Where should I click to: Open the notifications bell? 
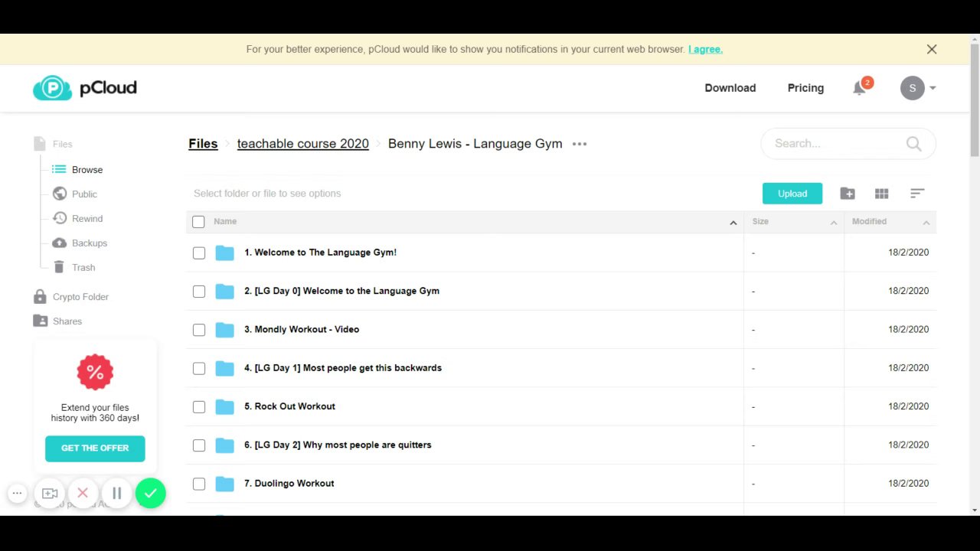pos(860,88)
